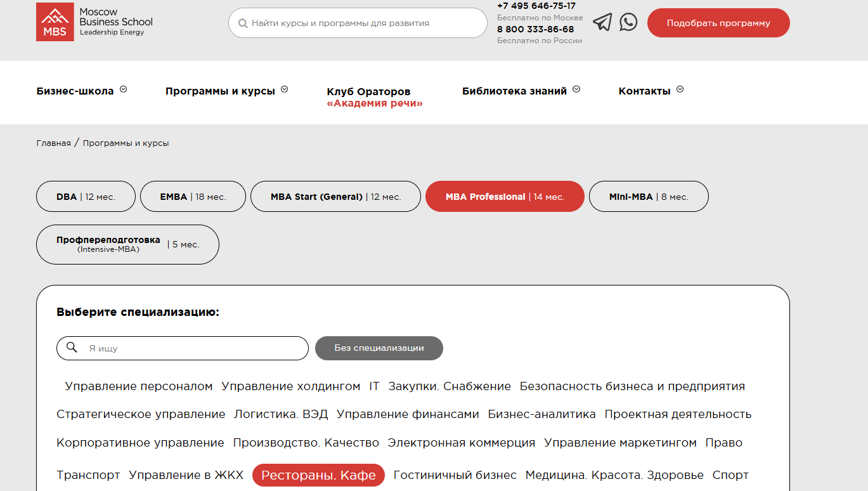Open the WhatsApp chat icon

628,22
